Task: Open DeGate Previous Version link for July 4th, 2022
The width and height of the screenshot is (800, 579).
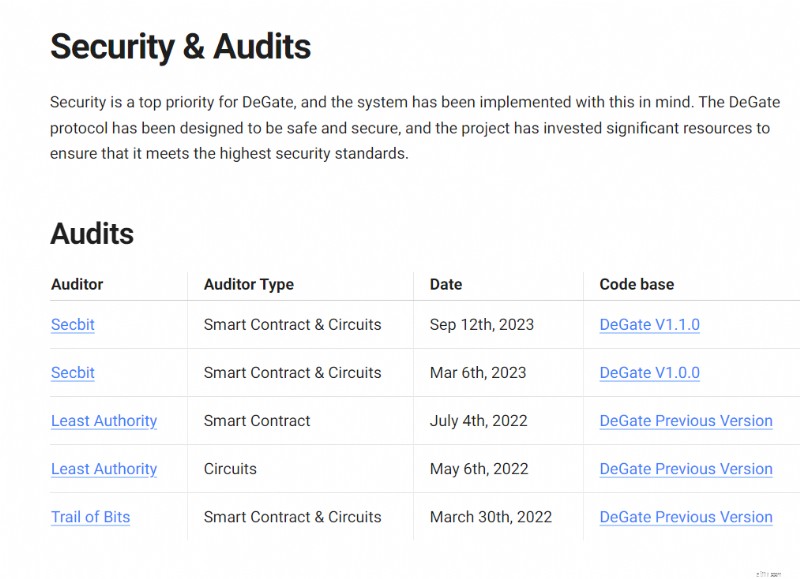Action: pos(686,421)
